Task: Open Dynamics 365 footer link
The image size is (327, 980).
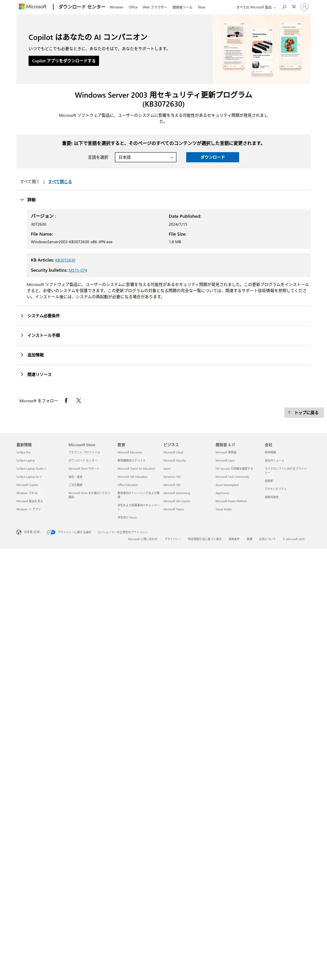Action: pyautogui.click(x=172, y=477)
